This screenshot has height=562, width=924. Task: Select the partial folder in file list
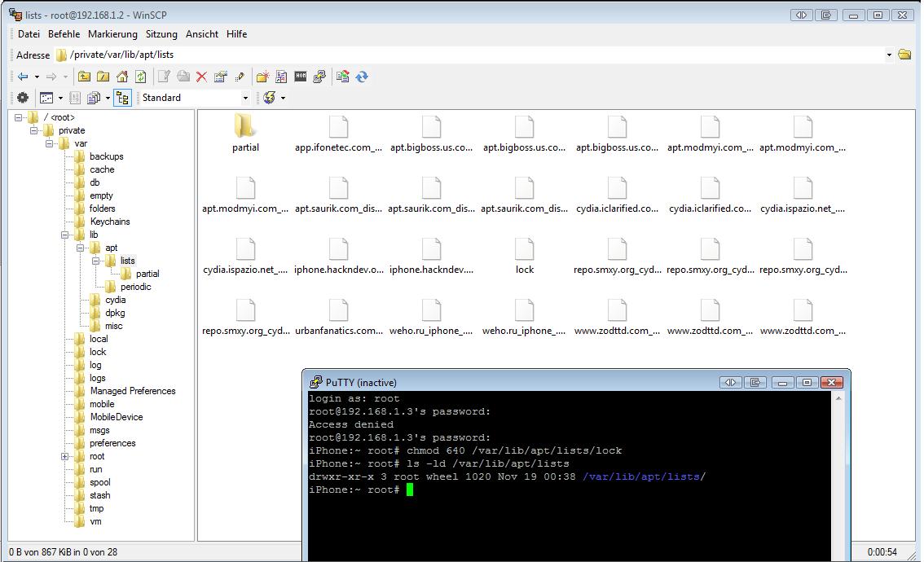click(x=245, y=132)
